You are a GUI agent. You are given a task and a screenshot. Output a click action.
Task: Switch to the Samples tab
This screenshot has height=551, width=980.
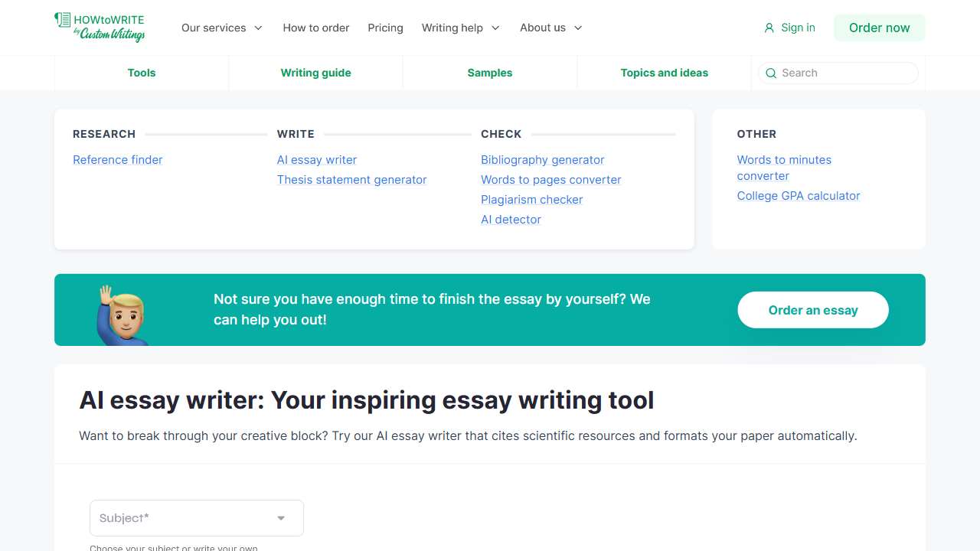(489, 73)
